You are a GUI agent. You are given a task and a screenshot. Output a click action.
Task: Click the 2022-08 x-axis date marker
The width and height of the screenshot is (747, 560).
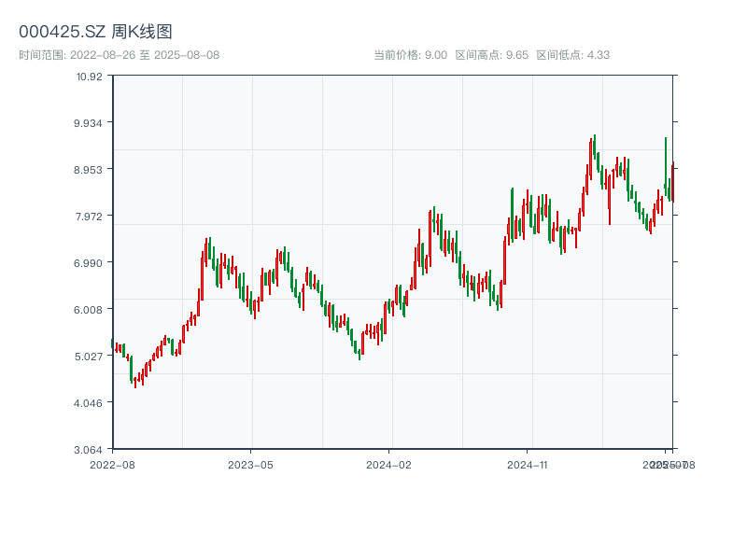click(112, 464)
